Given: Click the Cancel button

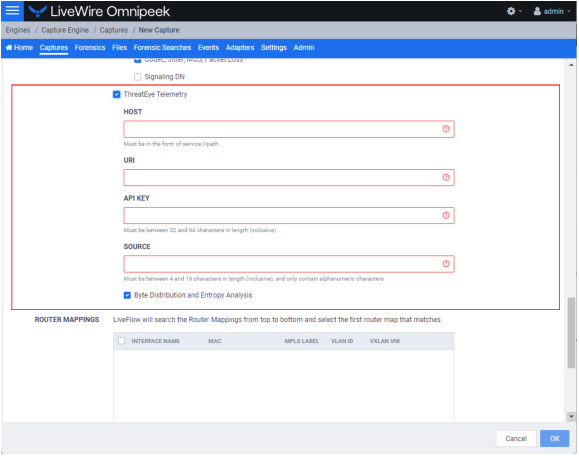Looking at the screenshot, I should tap(516, 439).
